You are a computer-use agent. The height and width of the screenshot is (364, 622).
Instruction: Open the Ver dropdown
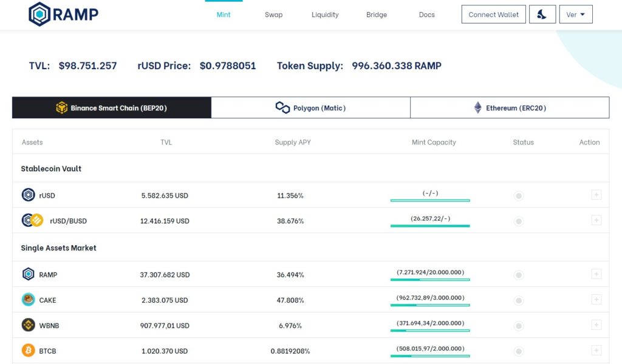click(576, 15)
